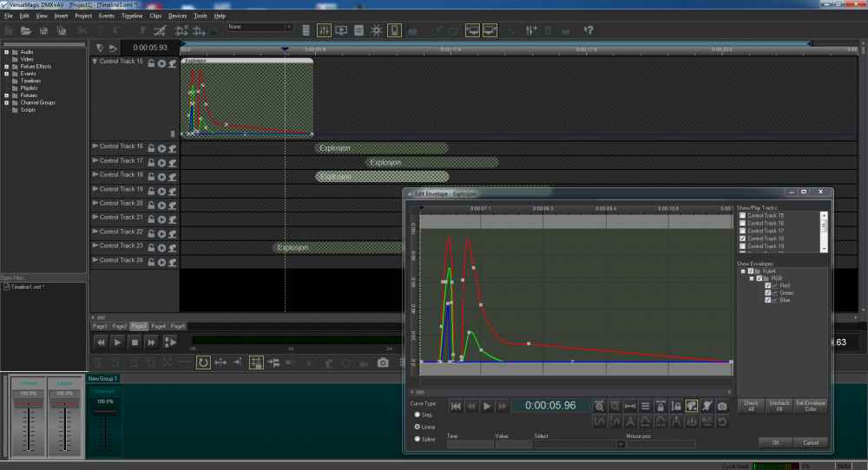
Task: Click the Set Envelope Color button
Action: [811, 406]
